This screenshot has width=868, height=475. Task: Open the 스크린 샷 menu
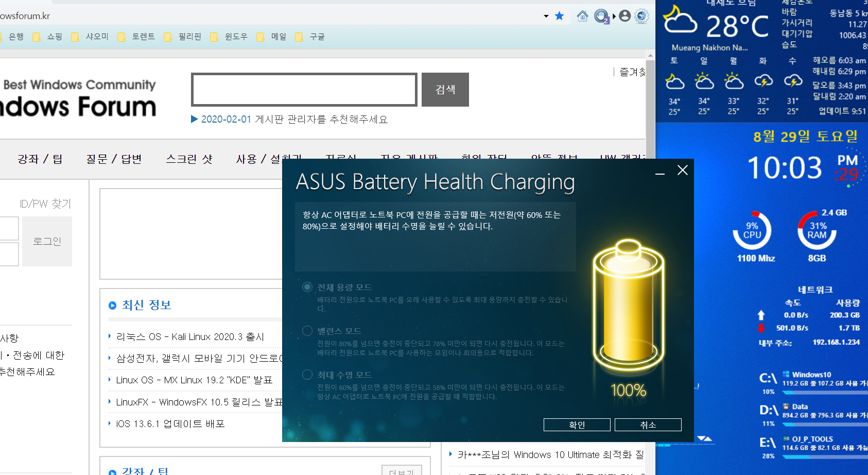coord(189,159)
